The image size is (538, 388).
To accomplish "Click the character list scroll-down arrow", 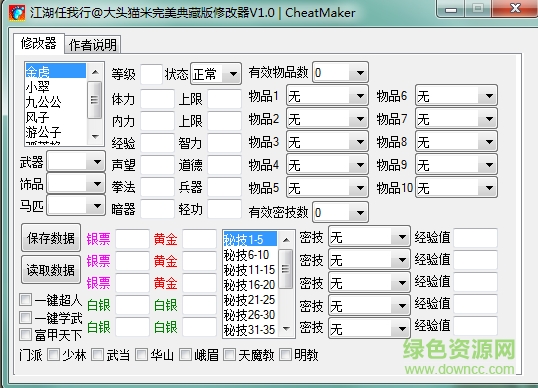I will (95, 137).
